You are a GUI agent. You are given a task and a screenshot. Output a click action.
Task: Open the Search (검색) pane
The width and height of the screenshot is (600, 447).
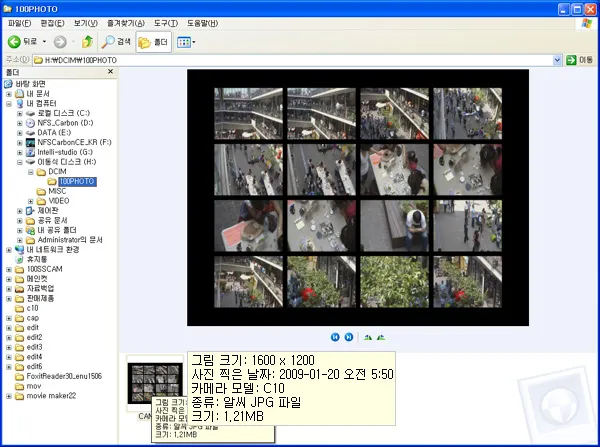(115, 42)
